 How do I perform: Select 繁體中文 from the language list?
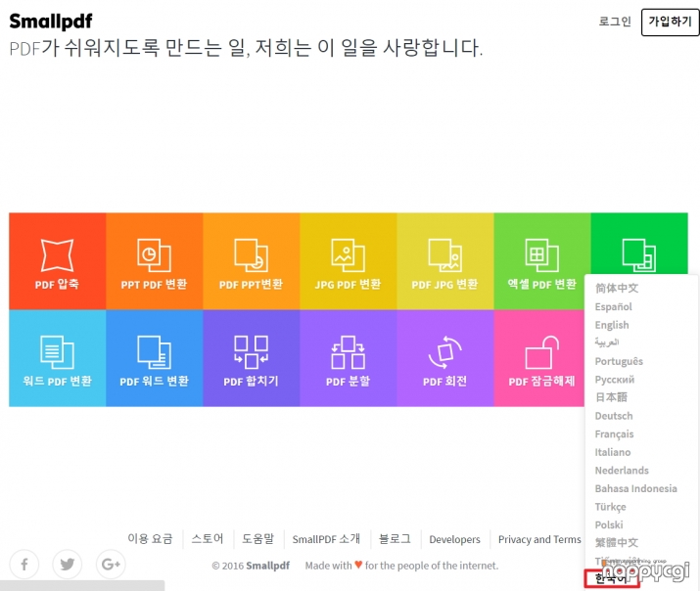[x=617, y=543]
